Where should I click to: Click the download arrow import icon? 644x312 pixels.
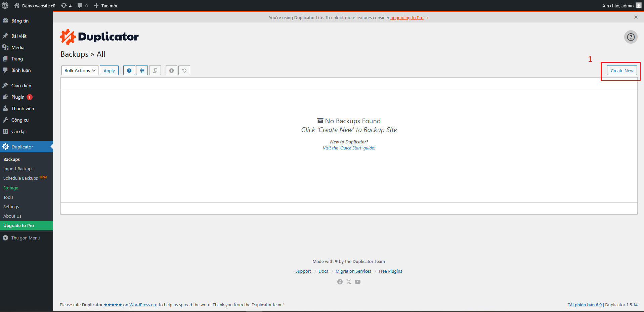point(171,71)
